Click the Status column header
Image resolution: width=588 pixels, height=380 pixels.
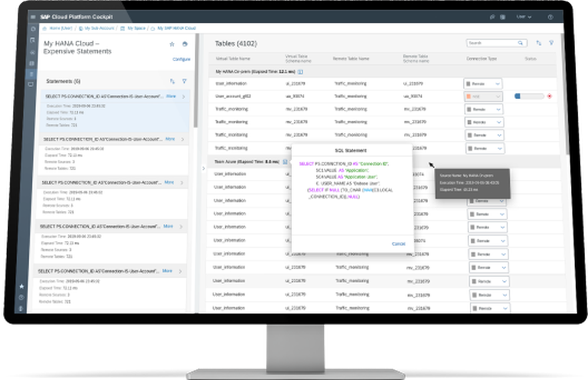point(530,59)
